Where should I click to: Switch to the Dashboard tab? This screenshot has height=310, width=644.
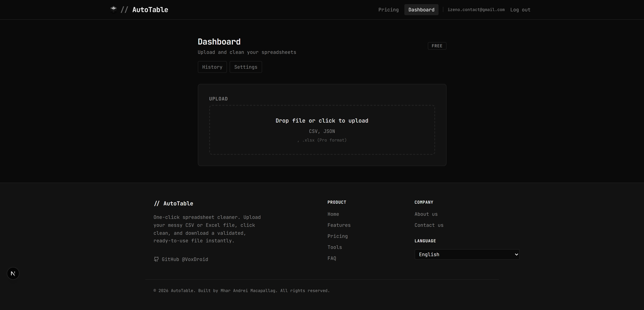click(421, 9)
